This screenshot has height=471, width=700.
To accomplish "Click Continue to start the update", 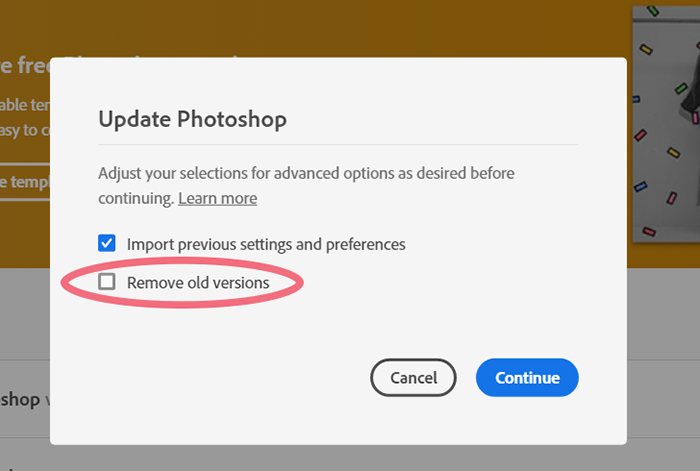I will click(527, 378).
